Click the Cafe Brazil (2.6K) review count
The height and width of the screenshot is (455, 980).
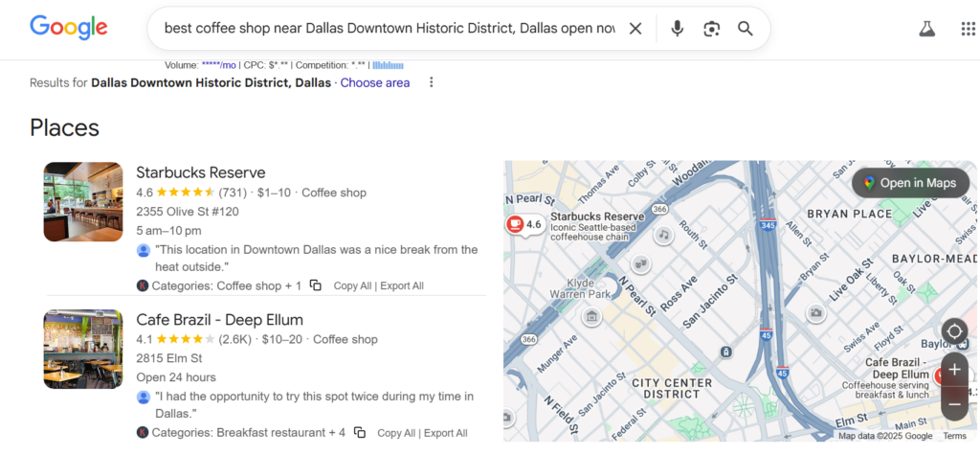235,339
